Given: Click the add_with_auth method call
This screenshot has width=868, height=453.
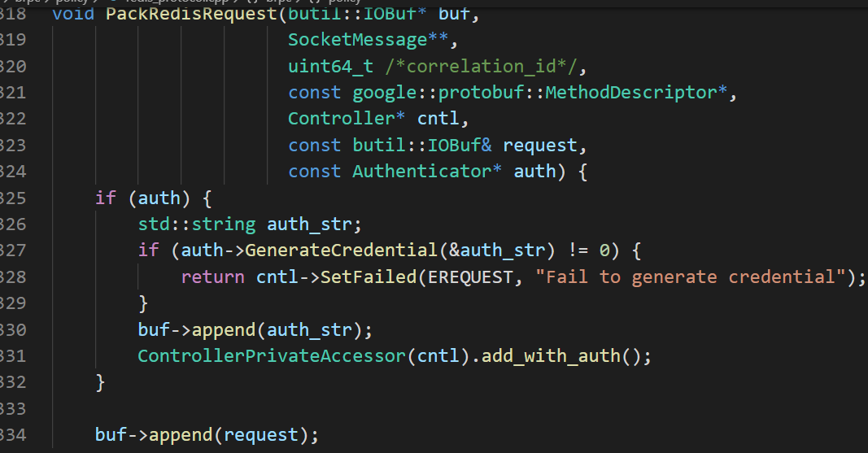Looking at the screenshot, I should 550,355.
